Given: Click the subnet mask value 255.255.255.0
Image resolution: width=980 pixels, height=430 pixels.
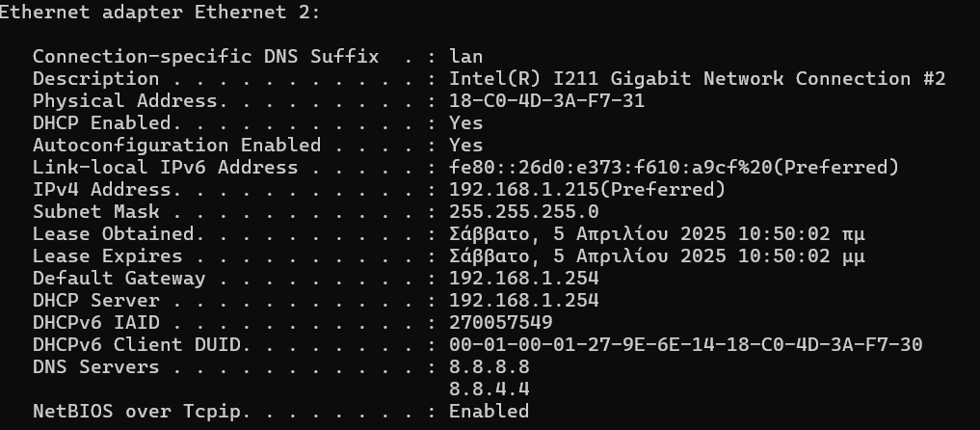Looking at the screenshot, I should [523, 212].
